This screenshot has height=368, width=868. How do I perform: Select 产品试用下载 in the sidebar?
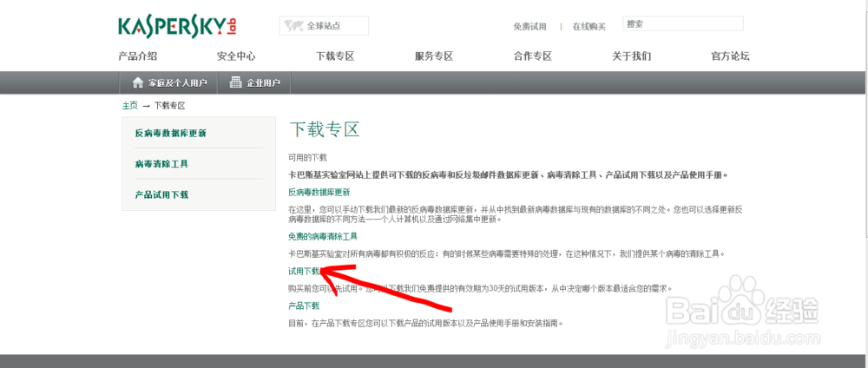pyautogui.click(x=161, y=194)
